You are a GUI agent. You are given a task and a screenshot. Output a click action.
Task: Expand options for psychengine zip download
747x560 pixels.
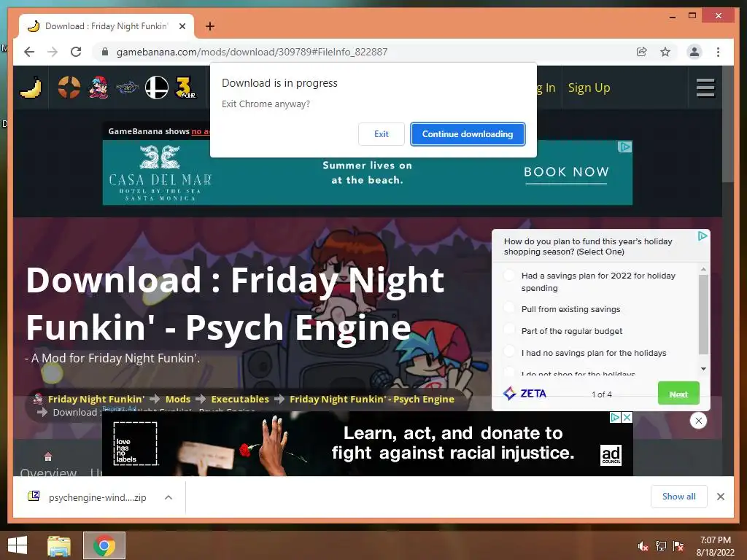pyautogui.click(x=169, y=497)
